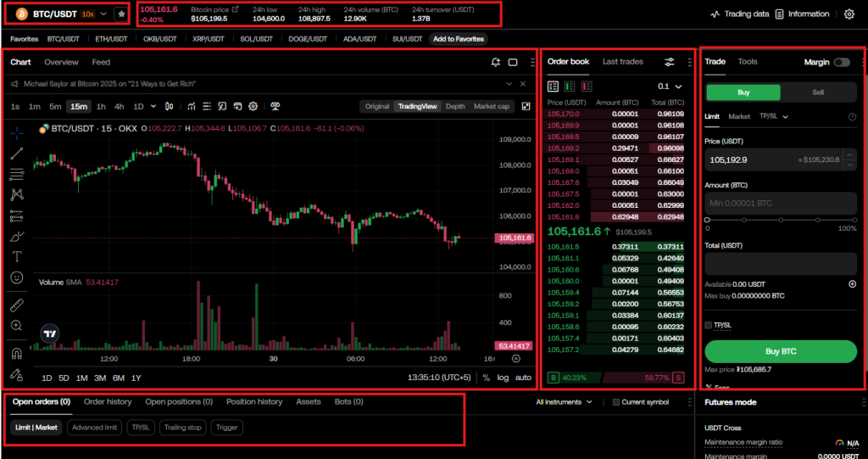Click the Amount (BTC) input field

pos(781,204)
